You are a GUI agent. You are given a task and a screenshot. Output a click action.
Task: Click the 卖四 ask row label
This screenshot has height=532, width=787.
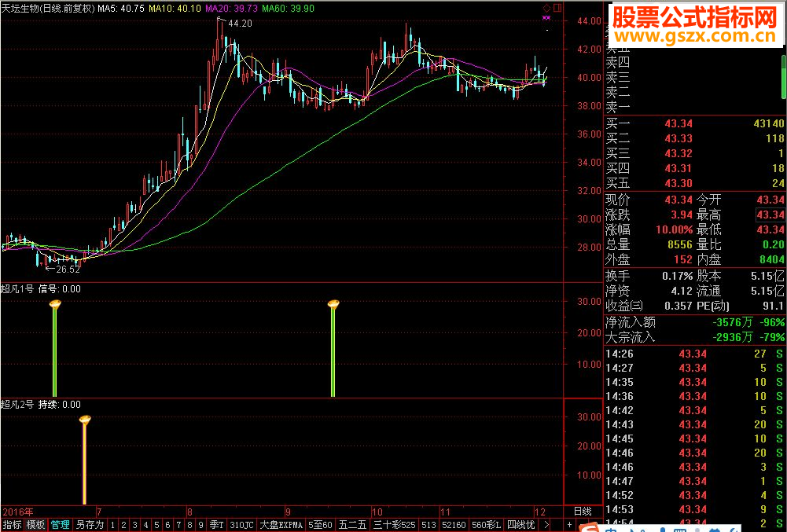pos(618,63)
